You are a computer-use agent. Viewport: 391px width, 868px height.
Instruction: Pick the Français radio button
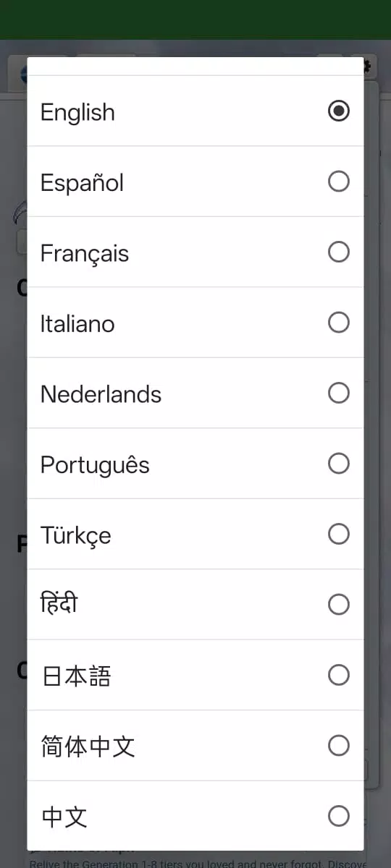tap(339, 252)
